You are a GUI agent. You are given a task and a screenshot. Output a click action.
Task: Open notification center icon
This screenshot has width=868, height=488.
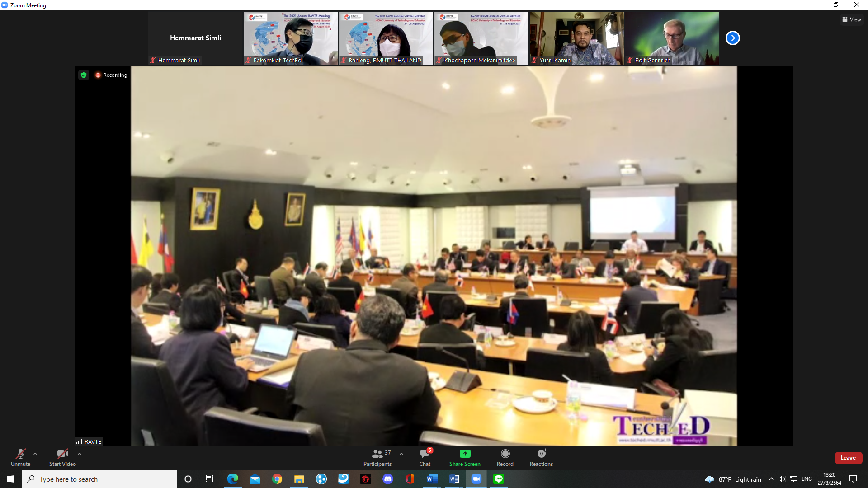[x=853, y=479]
